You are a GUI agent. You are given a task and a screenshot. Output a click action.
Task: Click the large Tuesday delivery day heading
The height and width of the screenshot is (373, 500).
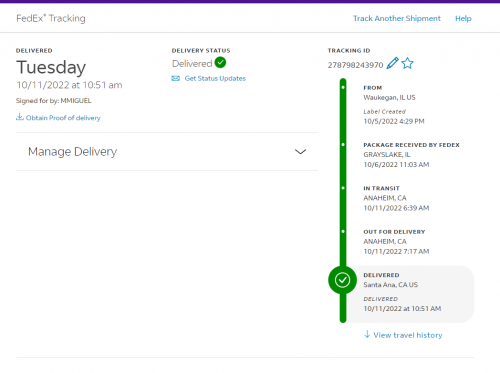51,67
